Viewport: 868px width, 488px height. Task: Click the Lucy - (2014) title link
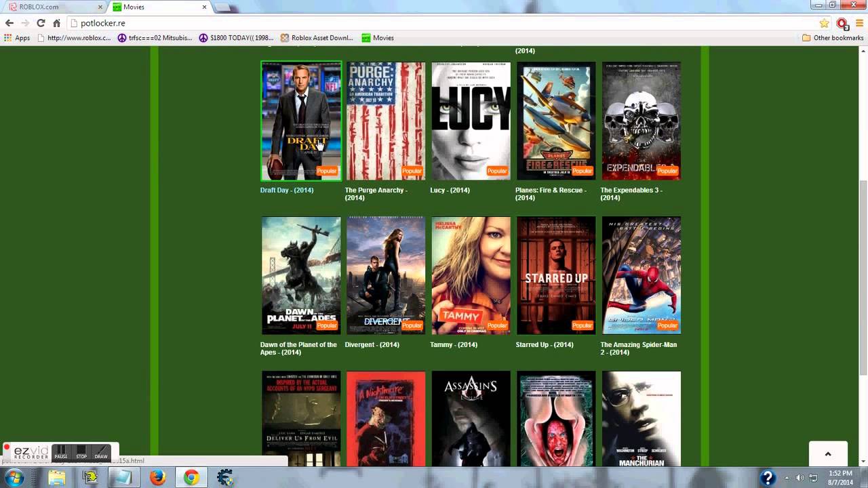click(450, 190)
